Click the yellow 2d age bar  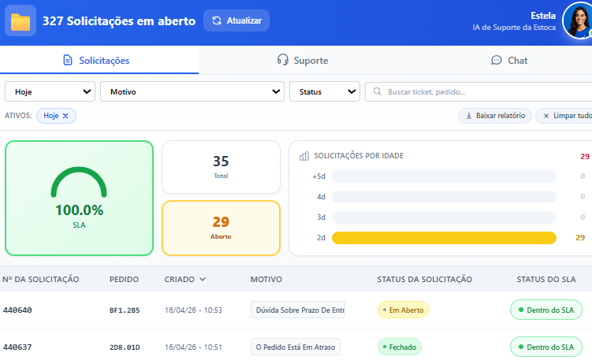[x=444, y=238]
